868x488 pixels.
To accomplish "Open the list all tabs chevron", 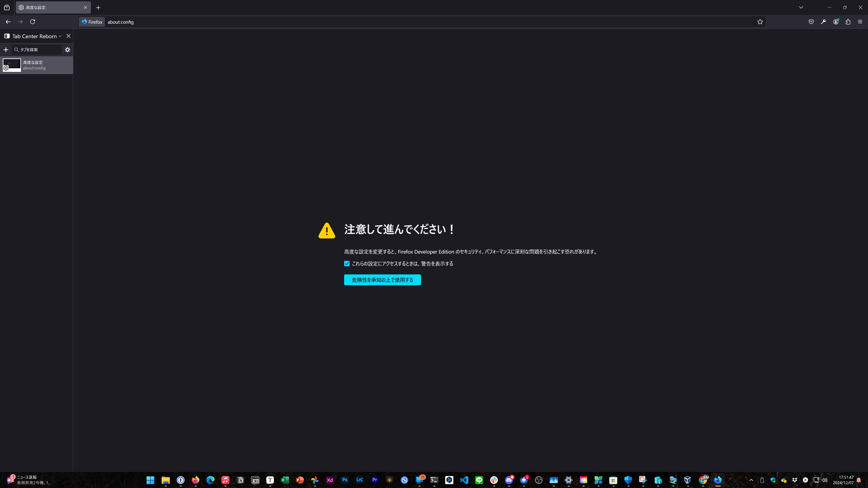I will (801, 7).
